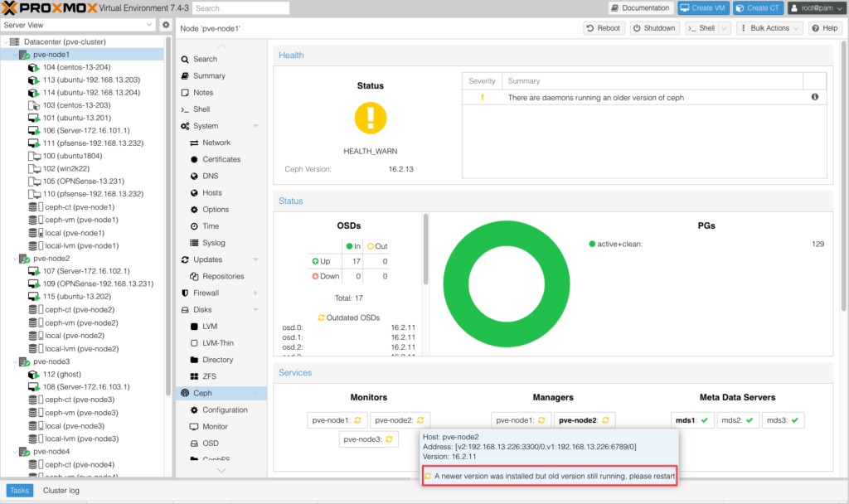This screenshot has height=504, width=849.
Task: Select VM 100 (ubuntu1804)
Action: point(72,156)
